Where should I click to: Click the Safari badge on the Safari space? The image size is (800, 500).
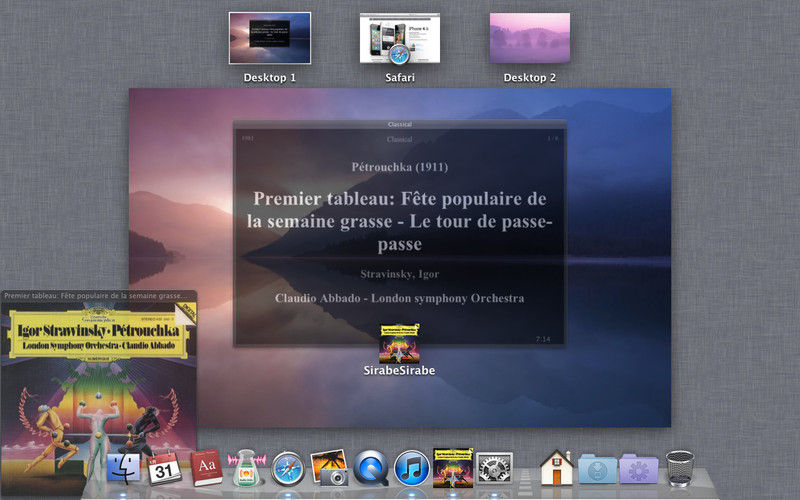399,54
